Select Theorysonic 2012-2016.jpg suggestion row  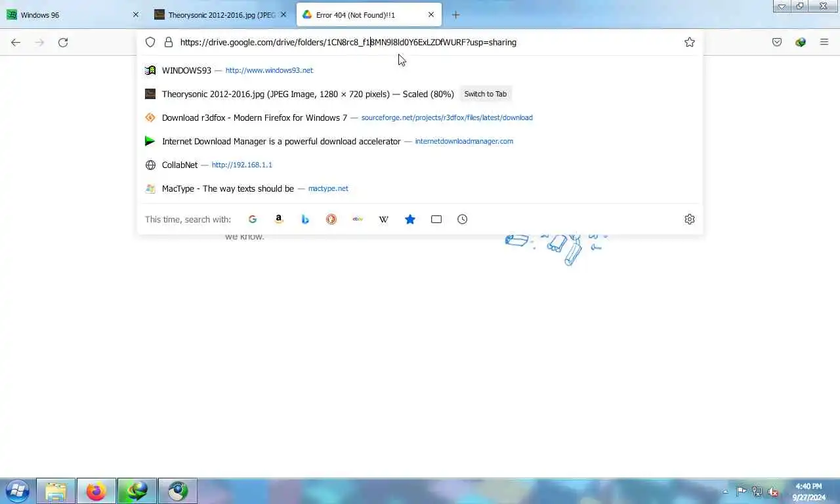420,94
